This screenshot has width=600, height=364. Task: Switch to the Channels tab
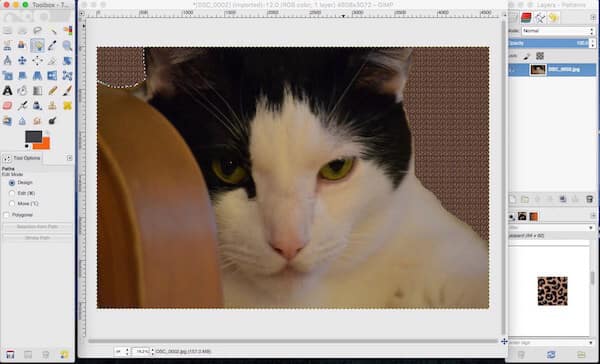[x=526, y=17]
